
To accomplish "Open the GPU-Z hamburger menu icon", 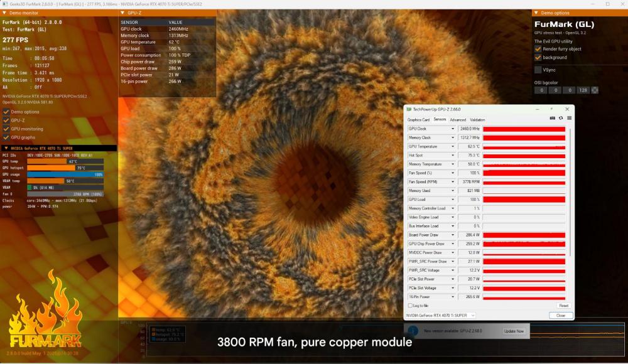I will tap(569, 118).
